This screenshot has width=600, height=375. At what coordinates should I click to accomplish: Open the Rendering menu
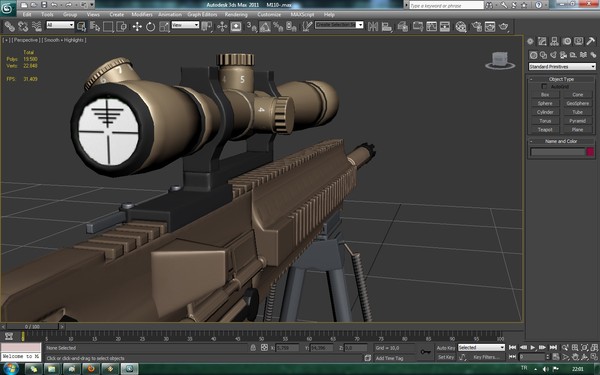(x=236, y=15)
